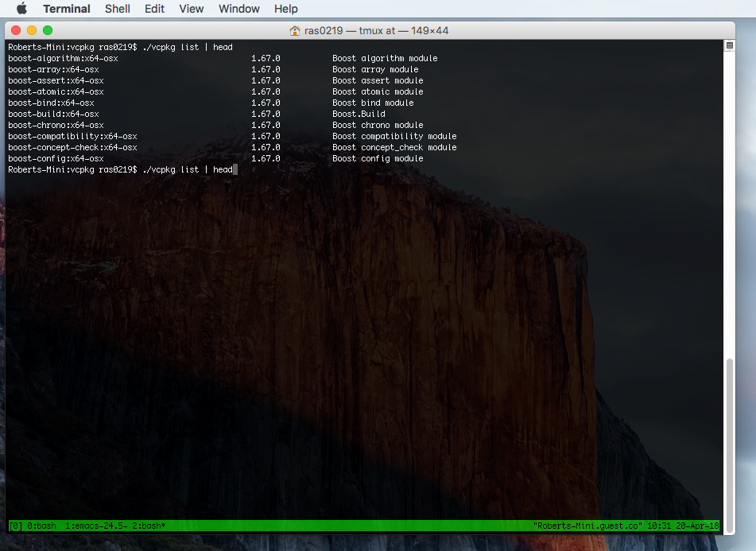Click 'Boost compatibility module' description
Screen dimensions: 756x551
point(394,136)
